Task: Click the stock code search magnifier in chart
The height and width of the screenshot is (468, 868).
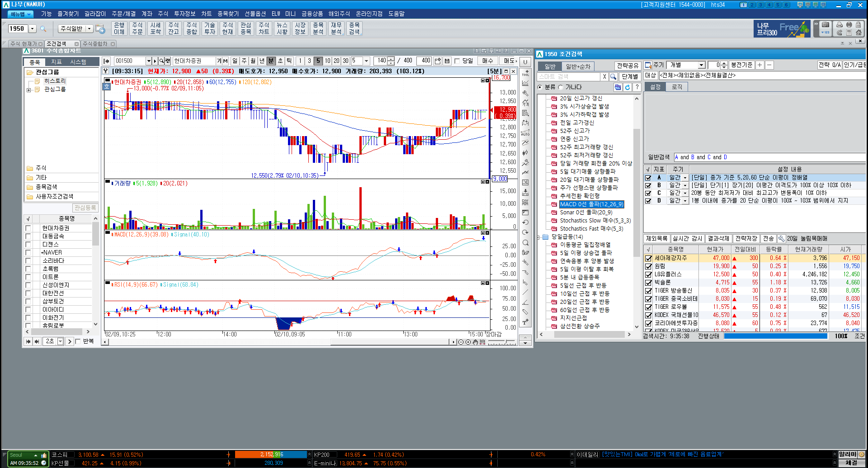Action: (x=161, y=61)
